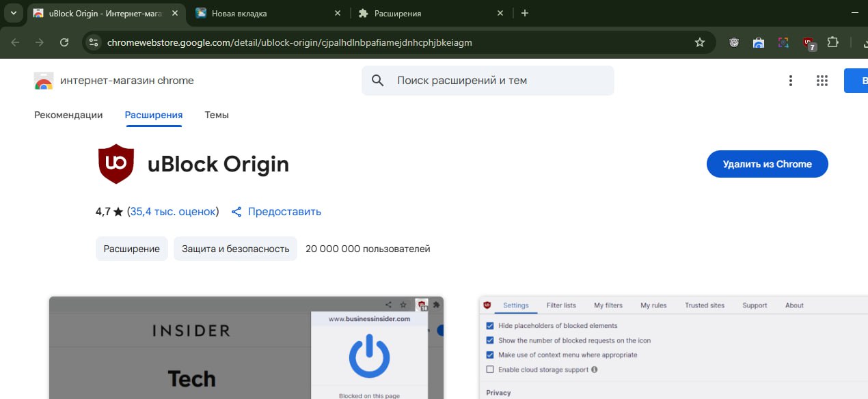Close the Расширения browser tab

[x=500, y=13]
